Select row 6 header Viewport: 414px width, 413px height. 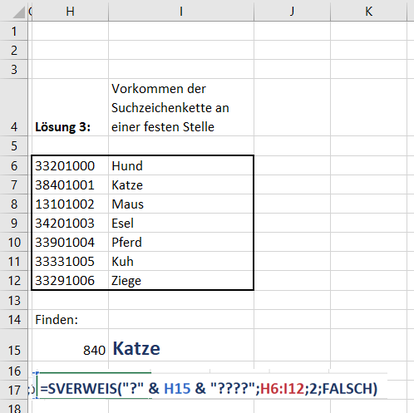14,166
